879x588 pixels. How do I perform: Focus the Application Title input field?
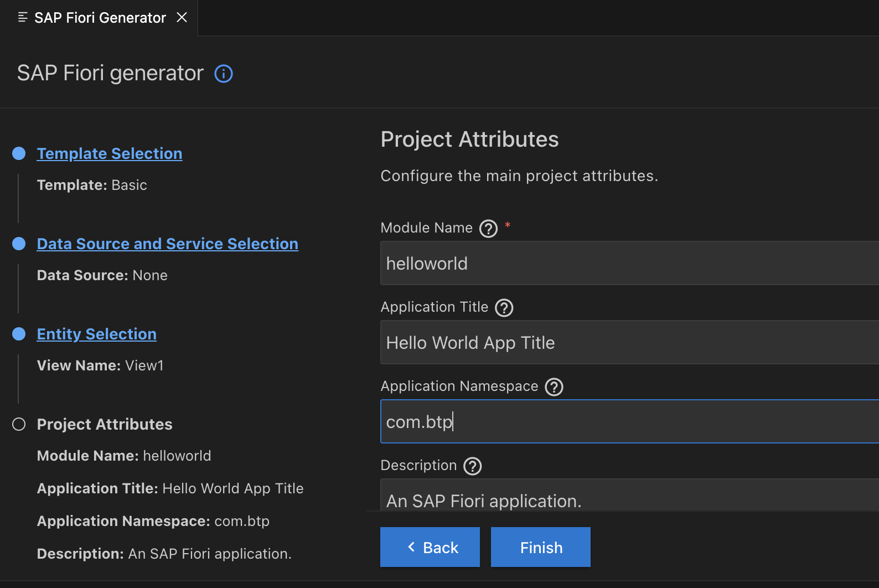click(629, 342)
